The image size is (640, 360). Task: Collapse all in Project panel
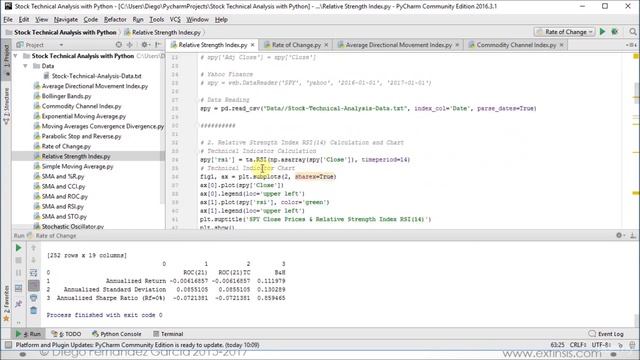coord(130,45)
